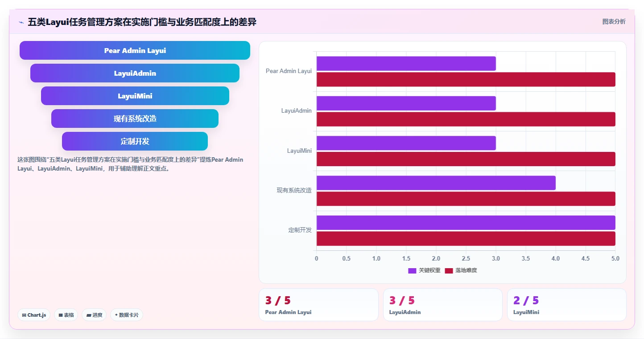This screenshot has width=644, height=339.
Task: Select the Pear Admin Layui funnel bar
Action: point(135,50)
